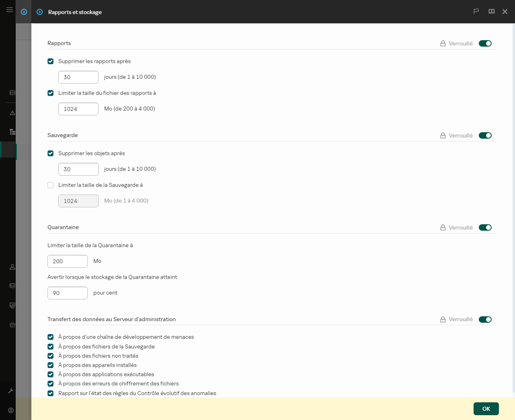Click the report retention days field showing 30
The image size is (515, 420).
78,77
